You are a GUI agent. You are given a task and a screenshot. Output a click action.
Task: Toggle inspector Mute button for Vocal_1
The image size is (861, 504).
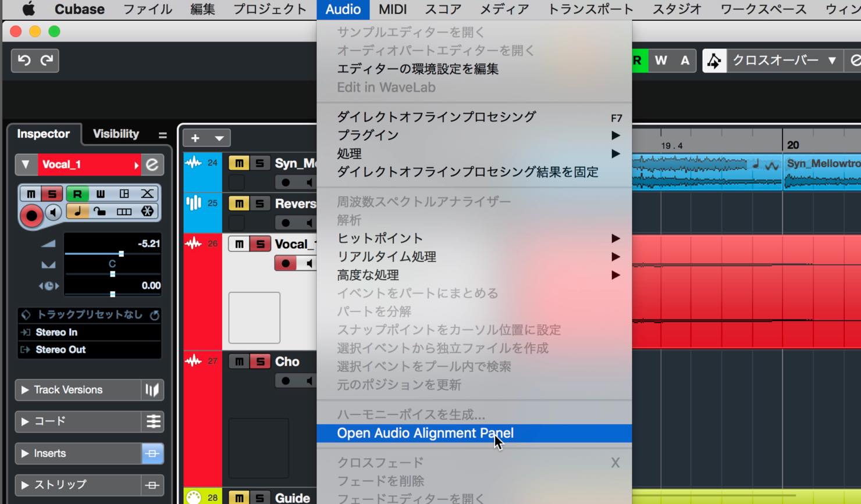(31, 194)
